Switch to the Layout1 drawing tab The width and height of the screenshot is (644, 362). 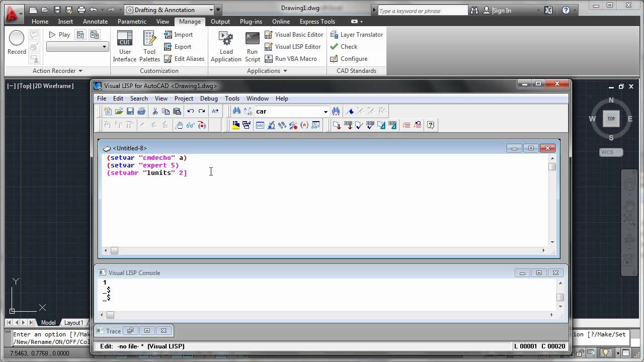click(73, 323)
